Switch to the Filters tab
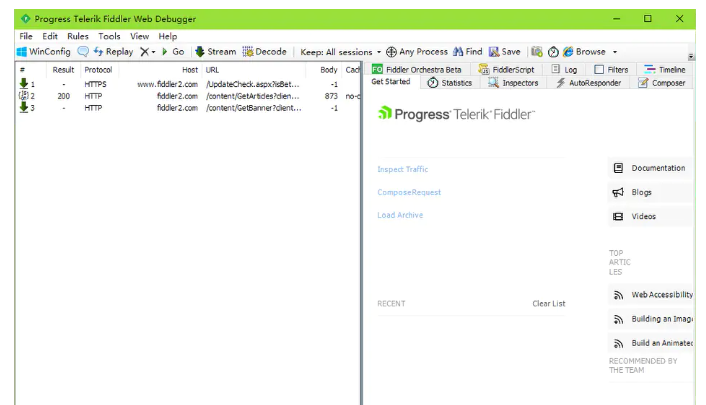706x405 pixels. coord(611,69)
